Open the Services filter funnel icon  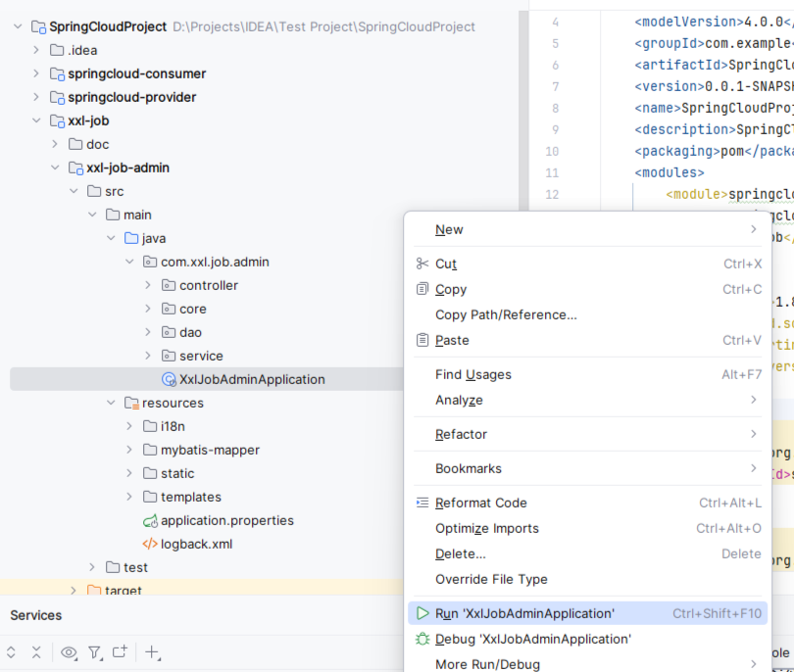(x=95, y=652)
